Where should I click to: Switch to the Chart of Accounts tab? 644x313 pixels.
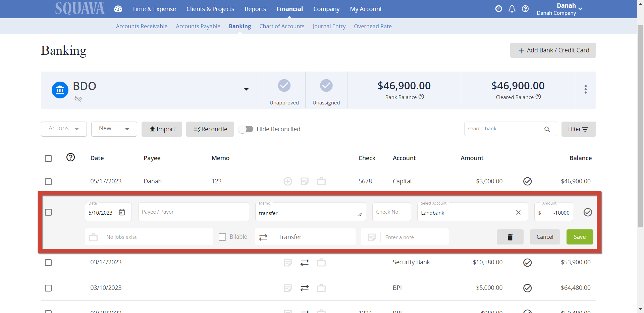(x=282, y=26)
